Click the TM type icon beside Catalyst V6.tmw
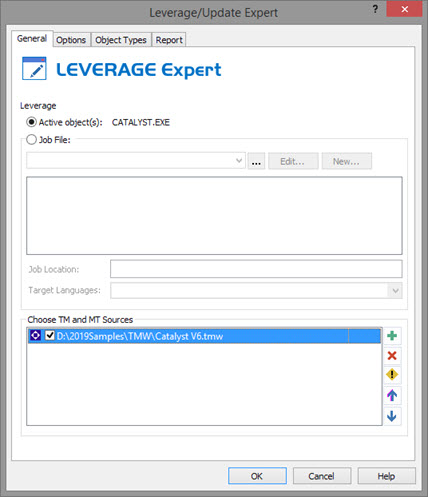This screenshot has width=428, height=497. [x=35, y=336]
